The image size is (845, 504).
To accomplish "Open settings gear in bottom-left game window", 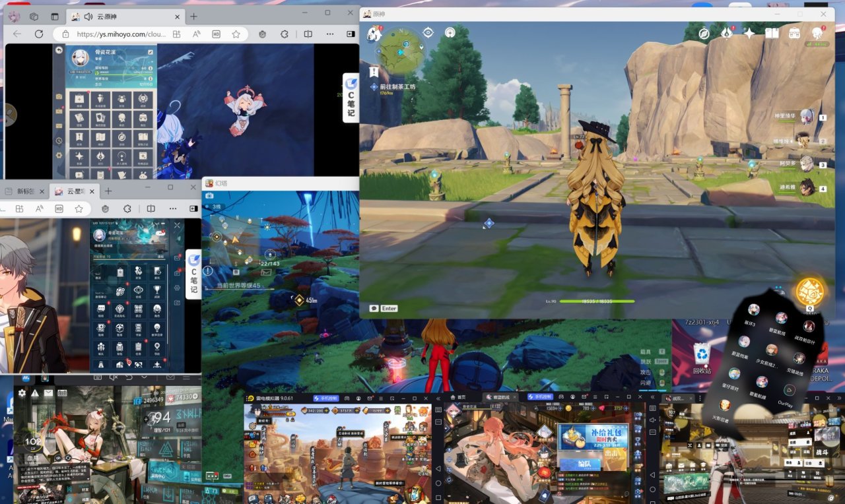I will point(22,393).
